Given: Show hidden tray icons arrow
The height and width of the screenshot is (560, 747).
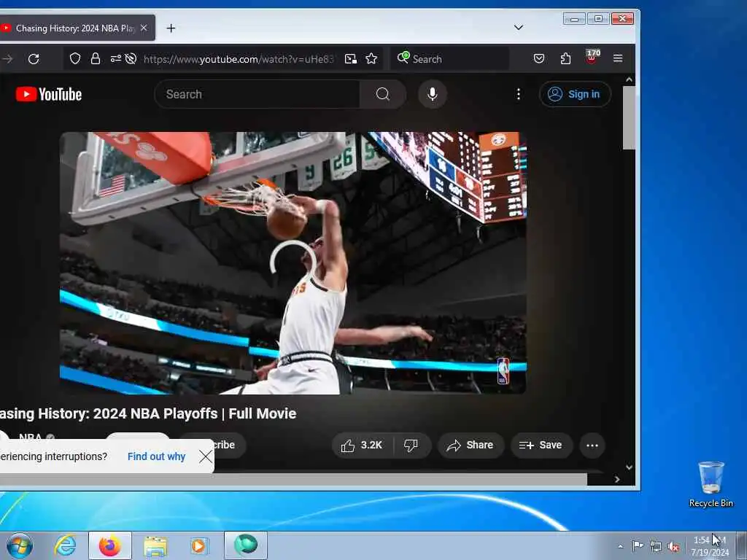Looking at the screenshot, I should [620, 546].
